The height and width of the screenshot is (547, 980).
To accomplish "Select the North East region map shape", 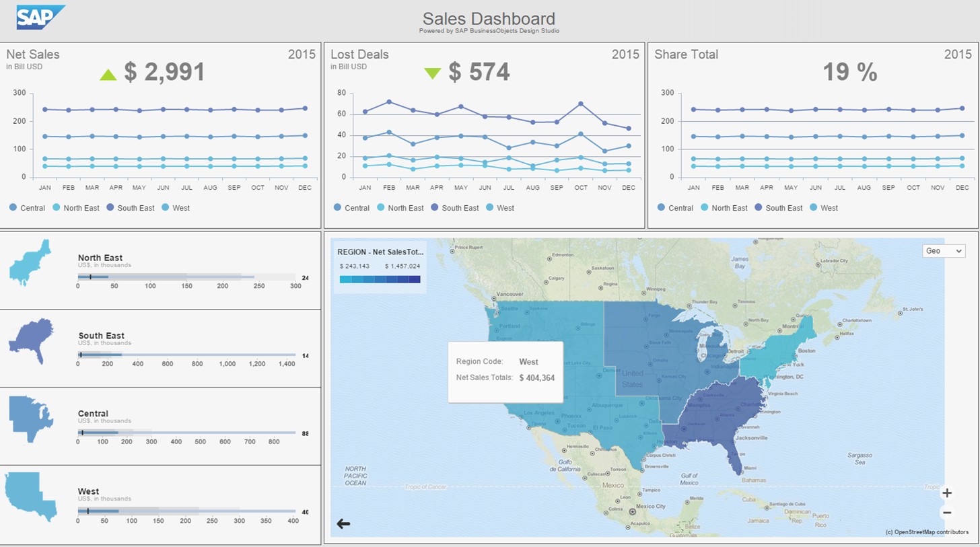I will 30,263.
